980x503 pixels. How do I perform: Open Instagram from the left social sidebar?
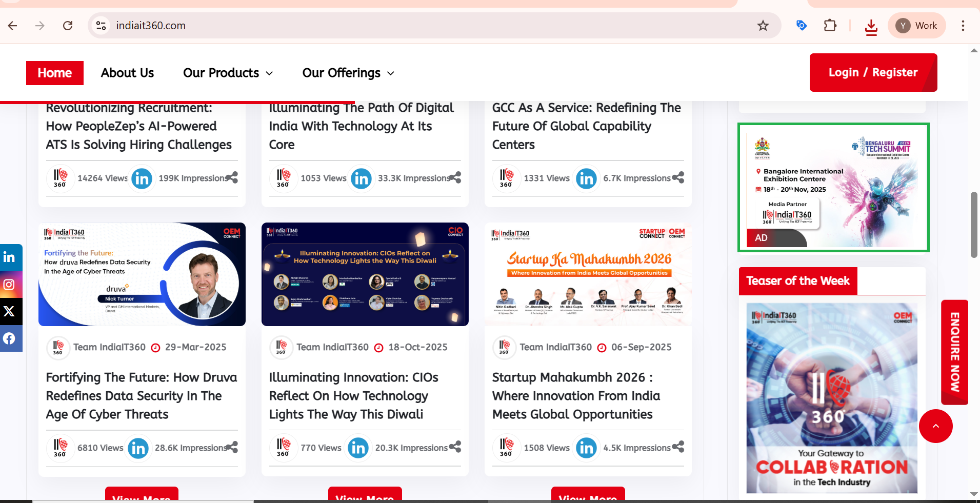point(10,285)
